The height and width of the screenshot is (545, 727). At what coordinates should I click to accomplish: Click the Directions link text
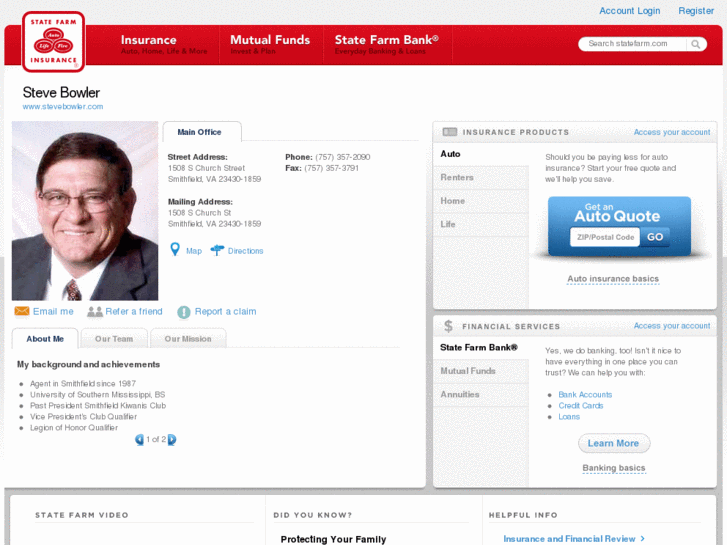(245, 251)
